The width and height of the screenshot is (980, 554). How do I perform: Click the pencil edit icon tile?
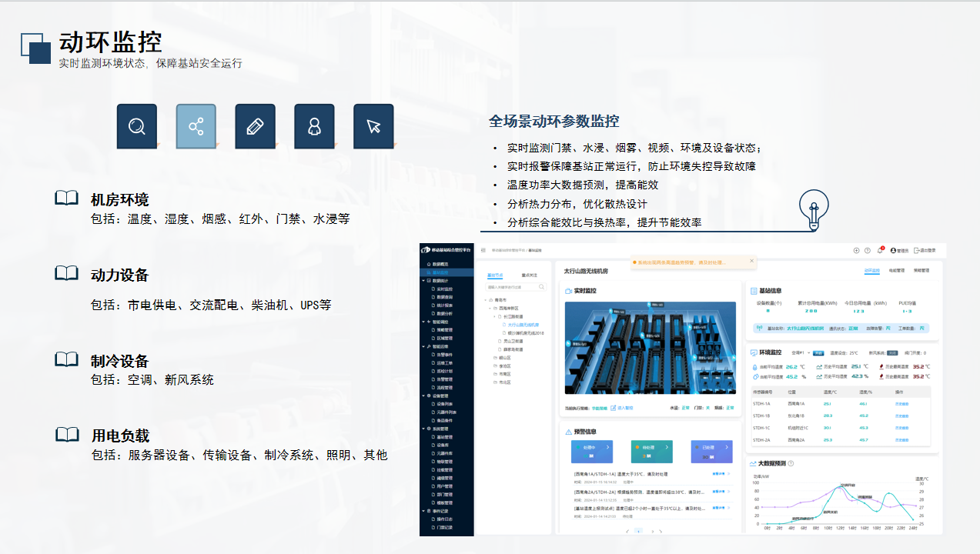click(255, 126)
